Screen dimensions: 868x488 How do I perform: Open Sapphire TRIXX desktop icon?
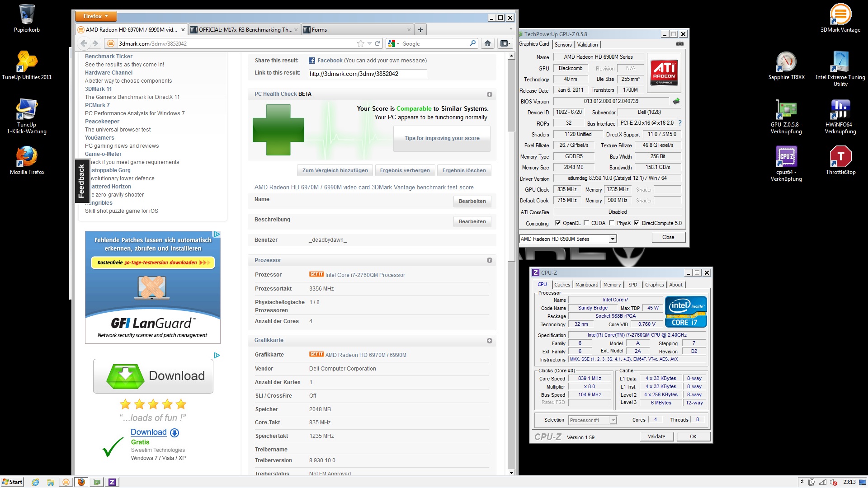[x=786, y=66]
